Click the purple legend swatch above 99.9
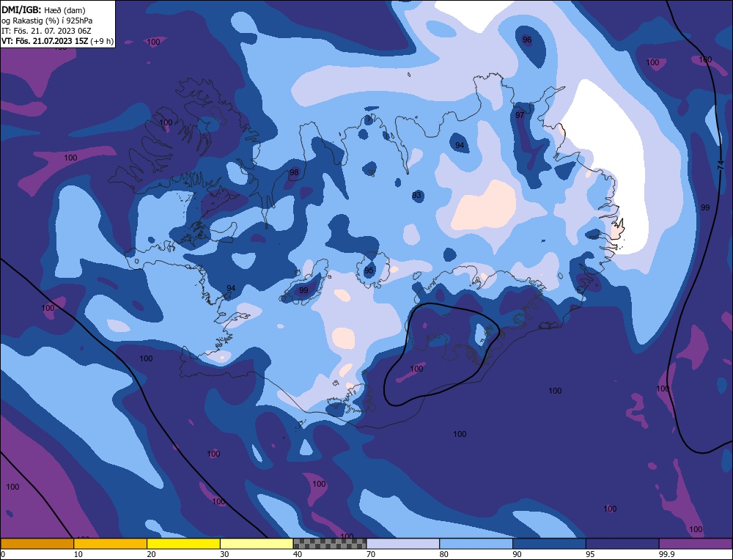The height and width of the screenshot is (560, 733). click(696, 544)
